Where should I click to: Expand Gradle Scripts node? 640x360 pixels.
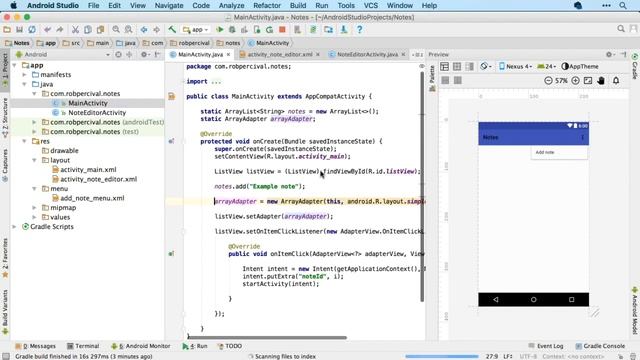point(15,227)
